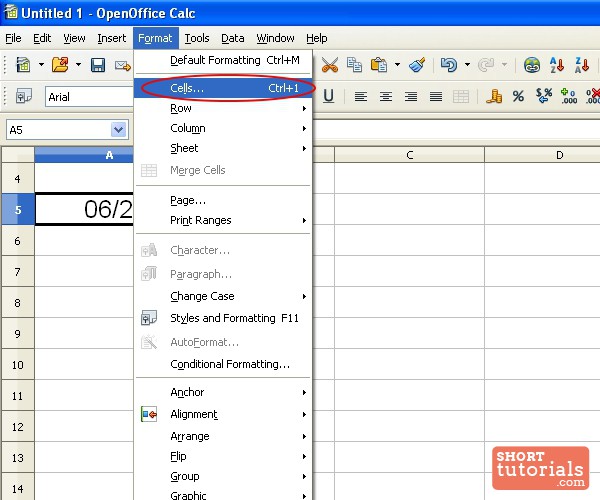Center text horizontally
The width and height of the screenshot is (600, 500).
point(386,96)
